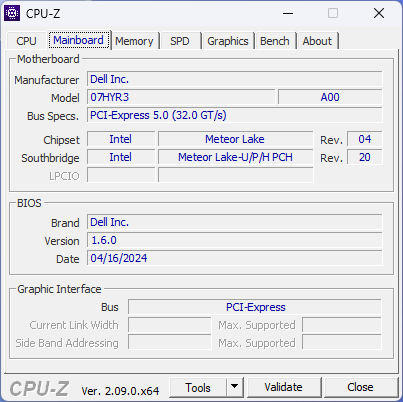Switch to the Memory tab
This screenshot has width=403, height=402.
pos(134,41)
